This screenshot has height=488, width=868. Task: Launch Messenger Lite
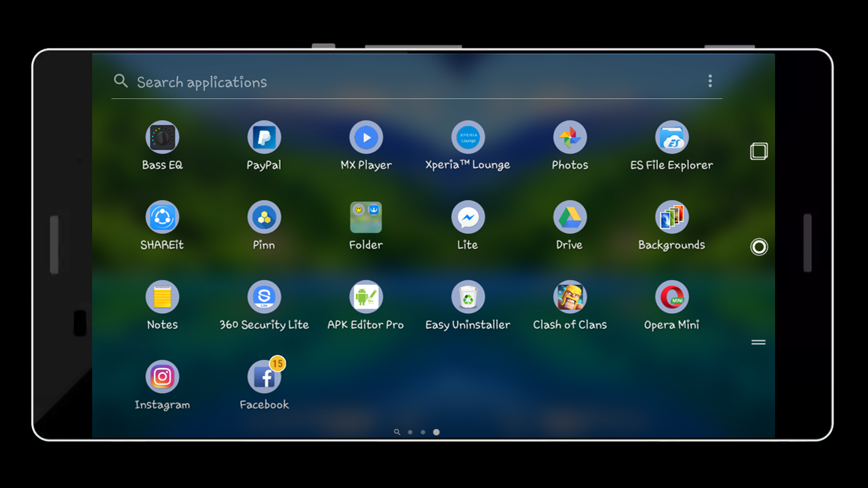(x=468, y=218)
